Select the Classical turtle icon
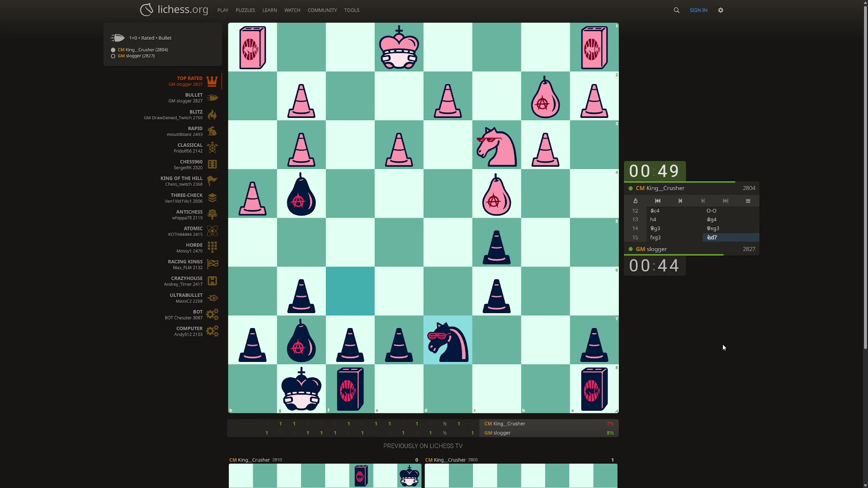This screenshot has width=868, height=488. pyautogui.click(x=212, y=148)
